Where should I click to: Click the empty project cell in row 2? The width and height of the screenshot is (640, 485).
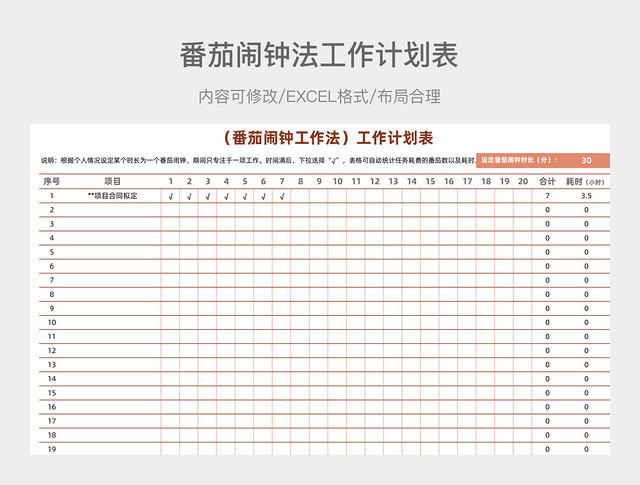tap(113, 210)
